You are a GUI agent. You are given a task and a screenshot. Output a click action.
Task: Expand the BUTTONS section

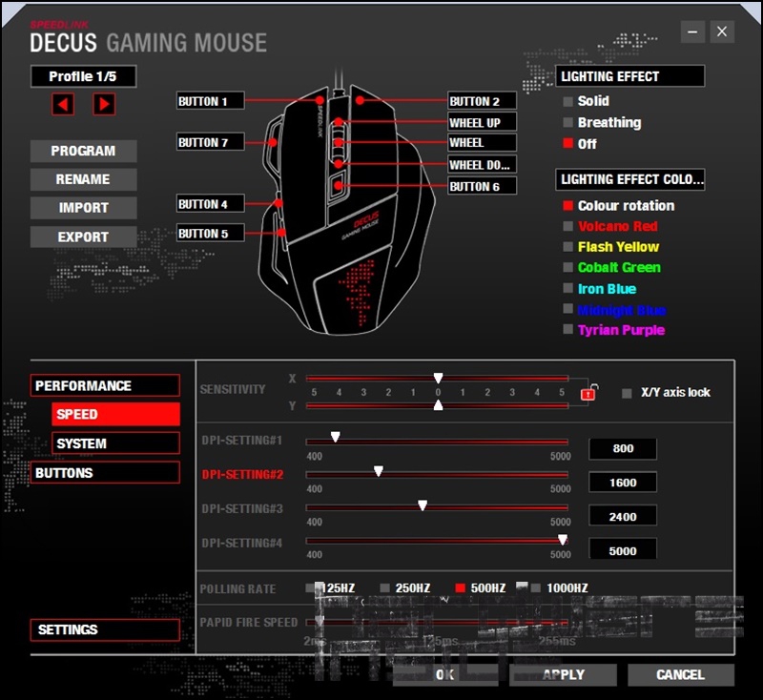pos(105,472)
